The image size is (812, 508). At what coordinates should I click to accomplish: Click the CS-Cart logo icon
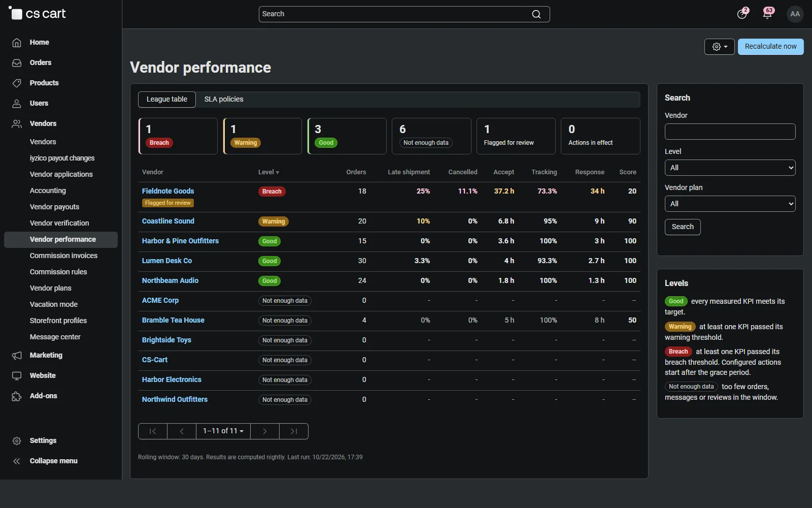(16, 13)
